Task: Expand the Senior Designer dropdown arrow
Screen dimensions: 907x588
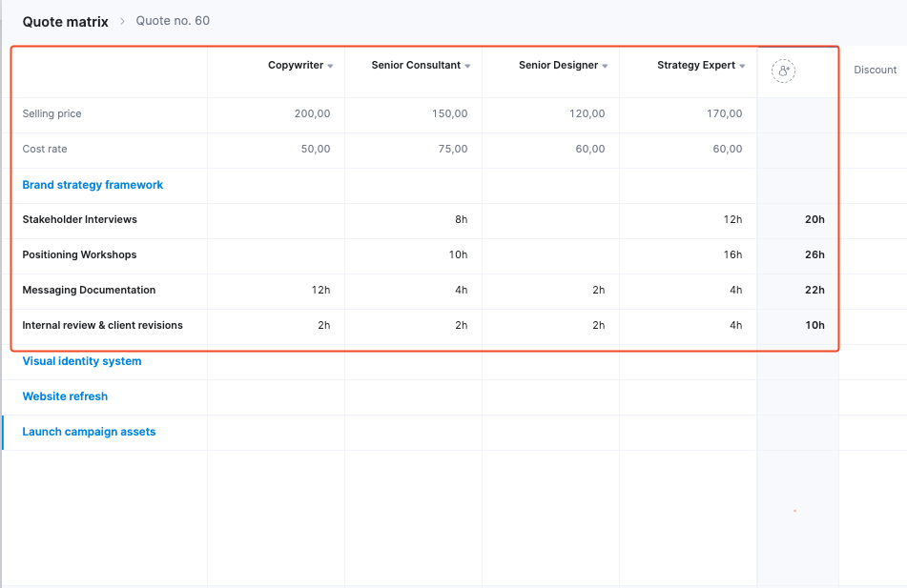Action: pos(605,67)
